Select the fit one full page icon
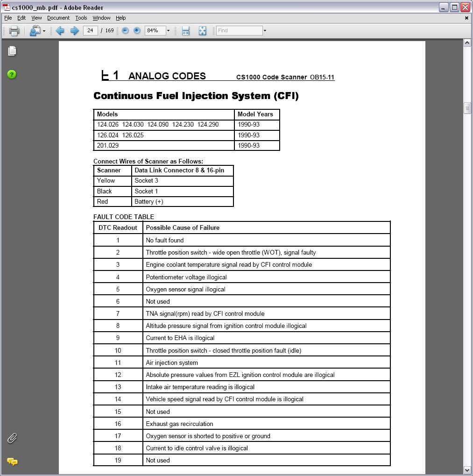 point(202,31)
